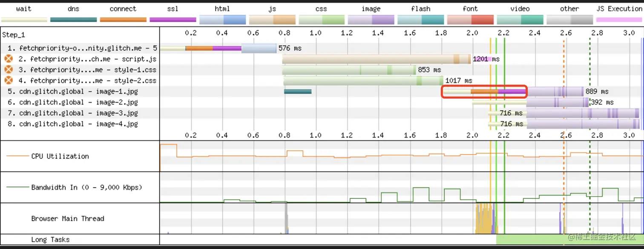Click the style-1.css download bar
This screenshot has height=249, width=644.
[349, 69]
